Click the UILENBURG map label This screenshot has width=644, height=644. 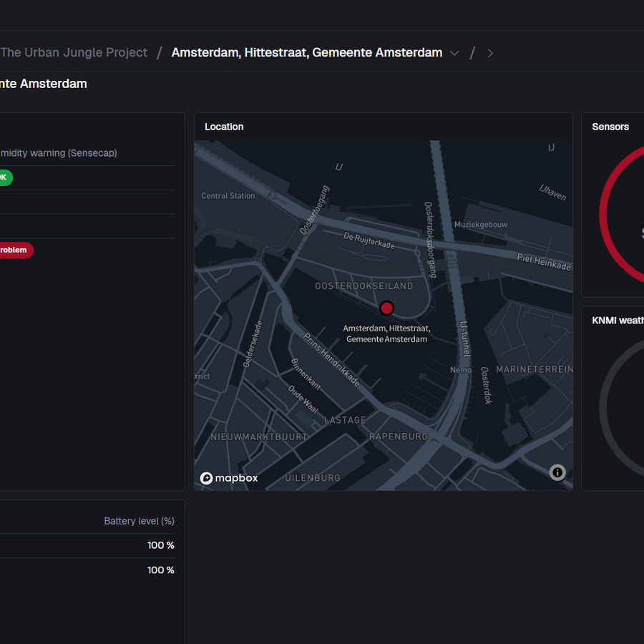pos(313,478)
